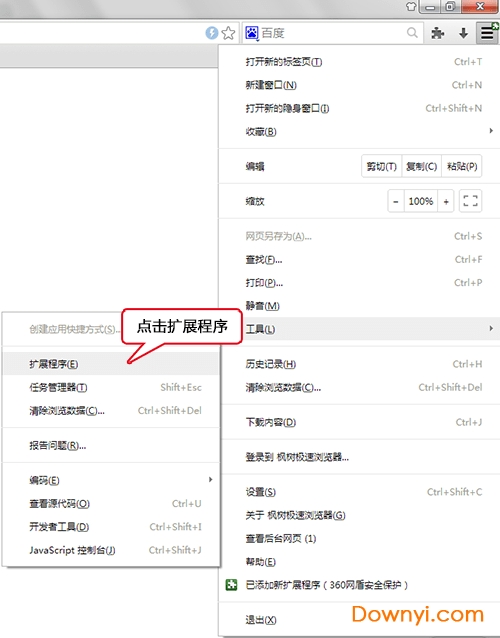The width and height of the screenshot is (500, 638).
Task: Click the blue lightning speed-mode icon
Action: point(212,33)
